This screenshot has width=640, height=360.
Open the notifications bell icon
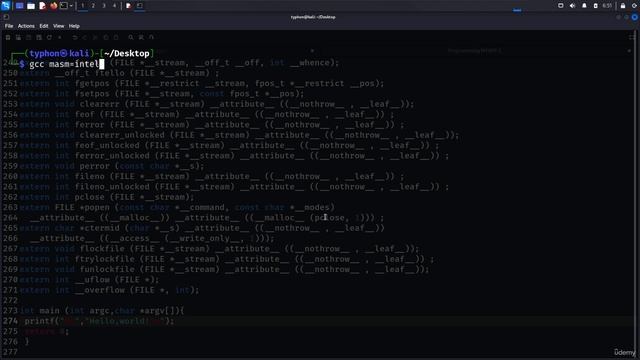584,6
